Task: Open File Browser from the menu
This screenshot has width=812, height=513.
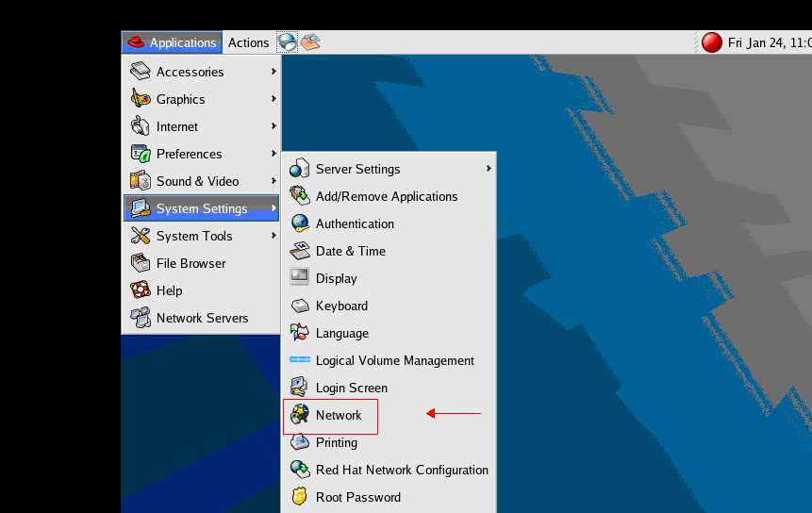Action: [x=202, y=263]
